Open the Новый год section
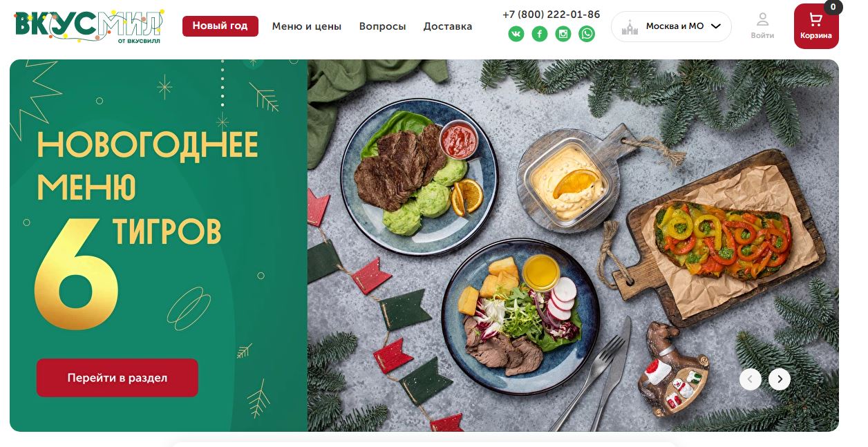Screen dimensions: 868x447 click(x=220, y=26)
